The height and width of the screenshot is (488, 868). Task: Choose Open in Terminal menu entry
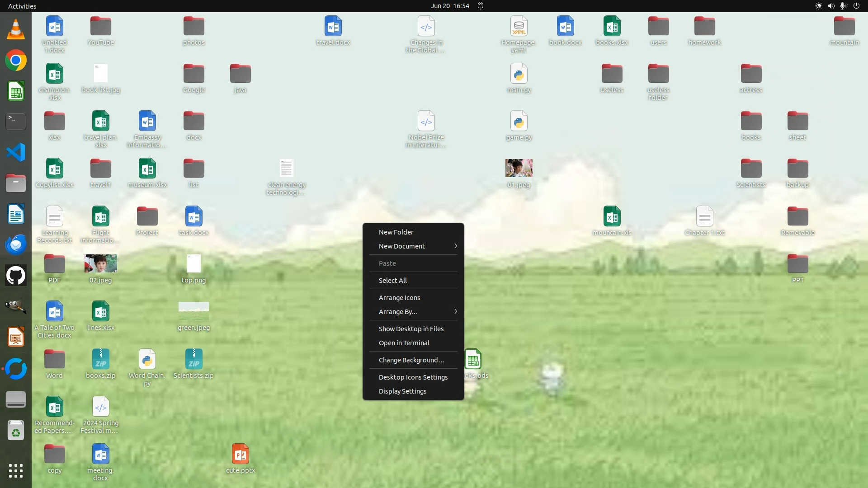click(404, 343)
